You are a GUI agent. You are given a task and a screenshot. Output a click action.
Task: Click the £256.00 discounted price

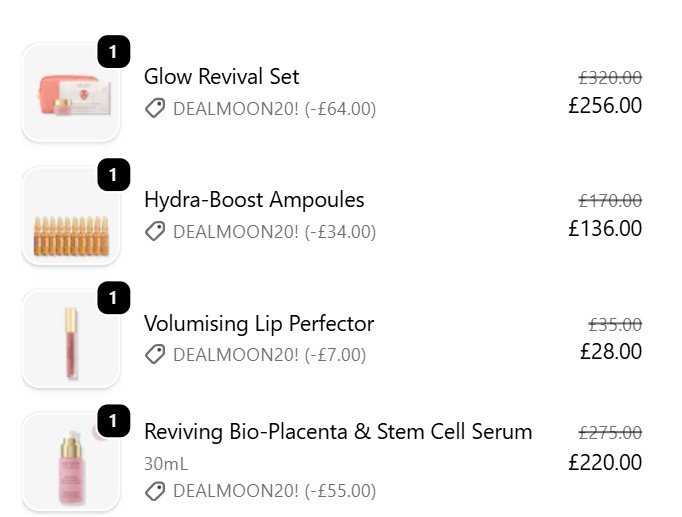point(605,105)
